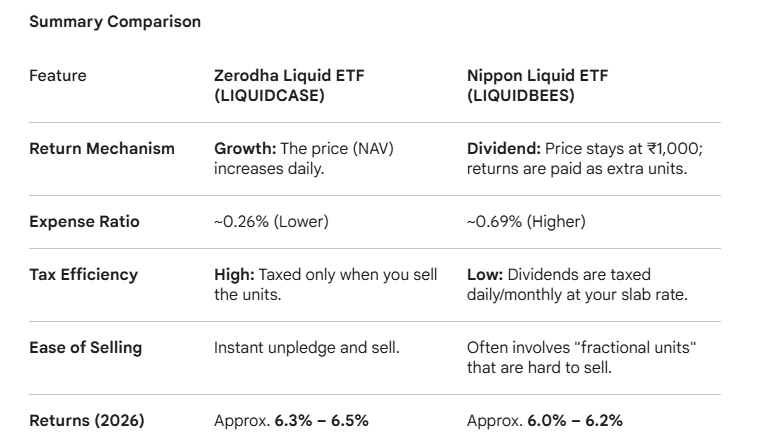Select the Tax Efficiency row label
Image resolution: width=758 pixels, height=447 pixels.
tap(84, 274)
